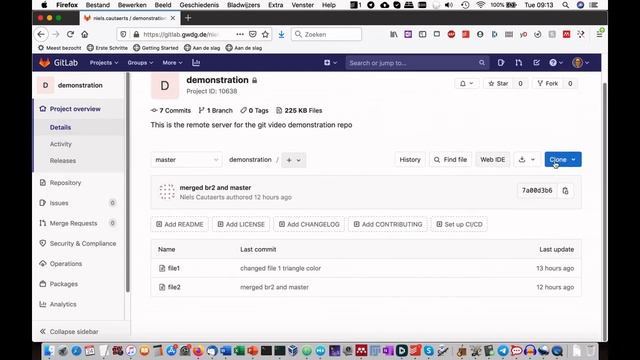The height and width of the screenshot is (360, 640).
Task: Open the notification bell dropdown
Action: [x=466, y=84]
